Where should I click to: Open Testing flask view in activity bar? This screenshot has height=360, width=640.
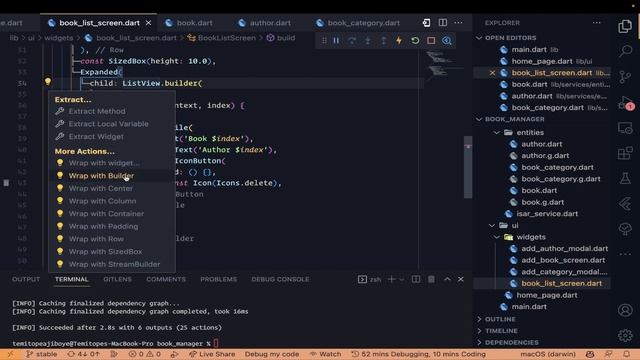[x=625, y=178]
